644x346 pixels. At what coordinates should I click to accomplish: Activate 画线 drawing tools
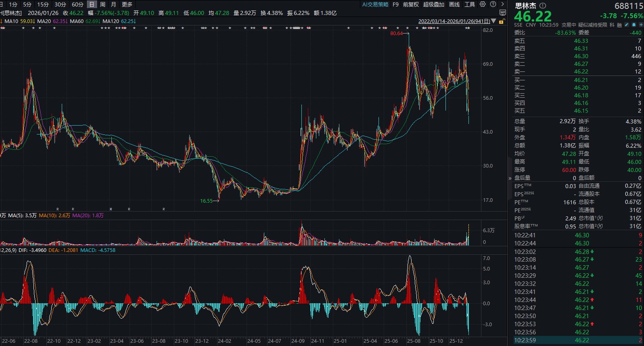pyautogui.click(x=454, y=4)
